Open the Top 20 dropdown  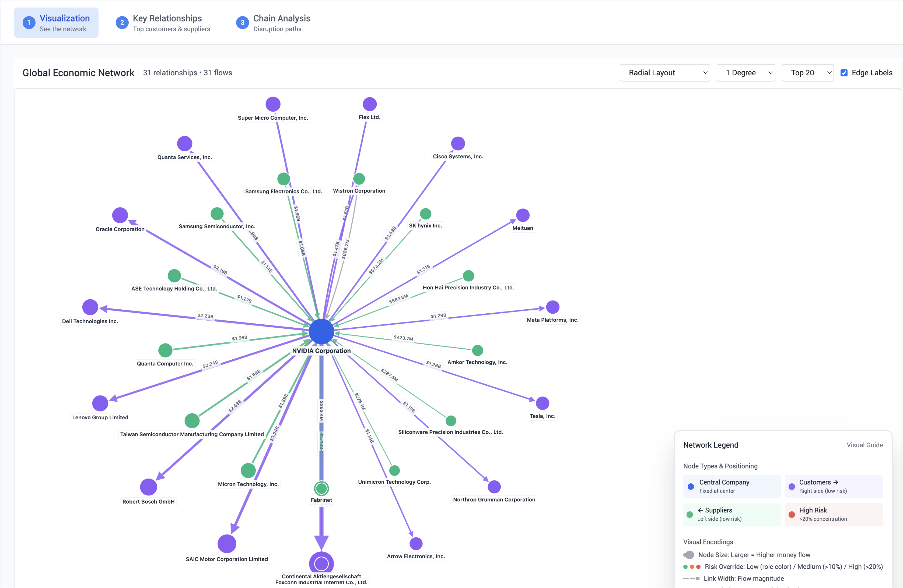pyautogui.click(x=807, y=72)
